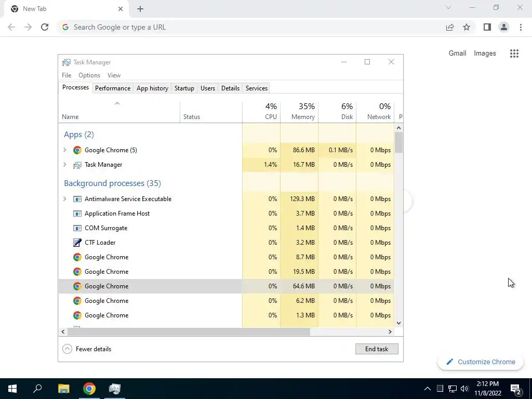Open taskbar search magnifier
The image size is (532, 399).
[37, 389]
